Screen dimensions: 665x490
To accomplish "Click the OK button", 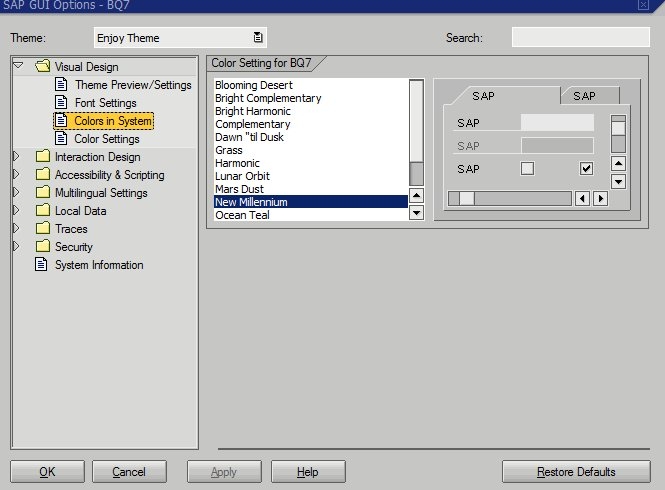I will point(48,472).
